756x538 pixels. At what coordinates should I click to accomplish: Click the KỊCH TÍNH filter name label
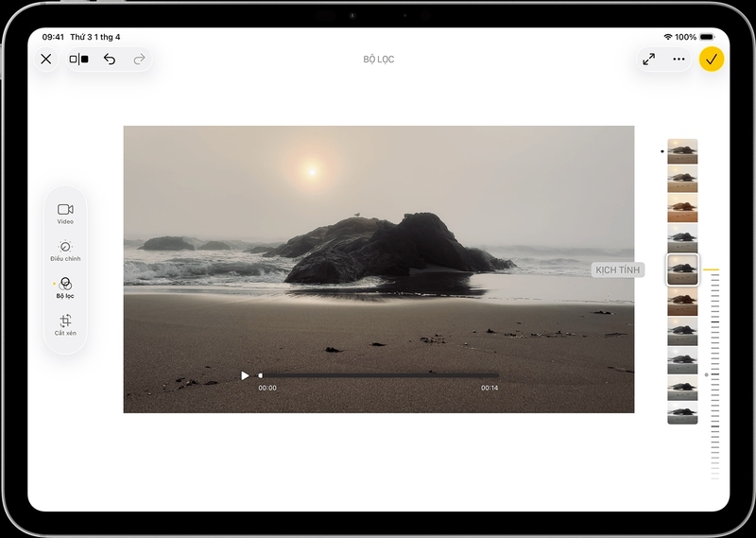pos(618,269)
